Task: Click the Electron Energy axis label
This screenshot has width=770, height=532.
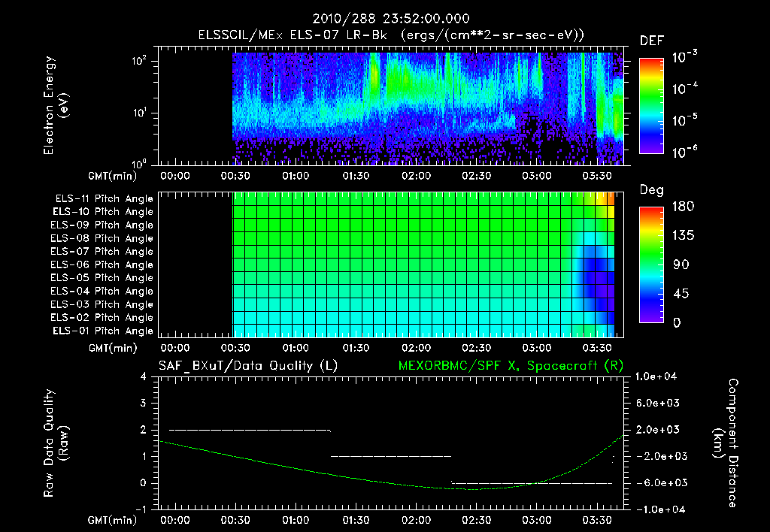Action: tap(55, 105)
